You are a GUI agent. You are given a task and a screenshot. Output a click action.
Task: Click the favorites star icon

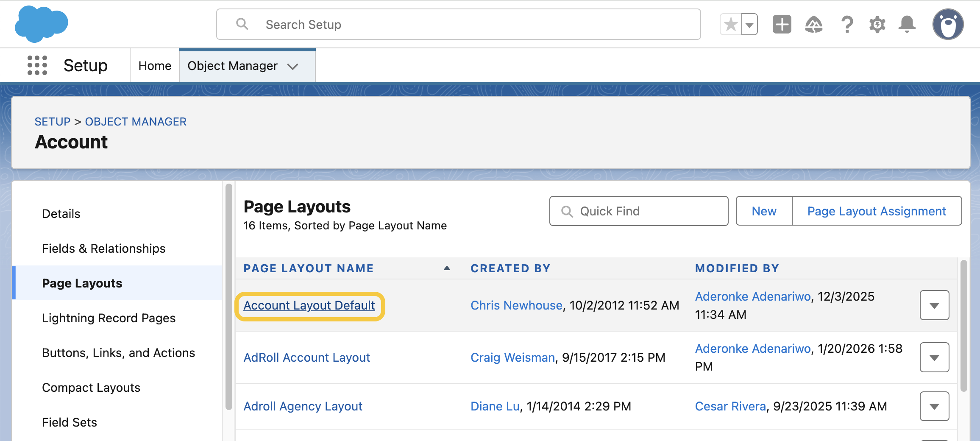(731, 25)
